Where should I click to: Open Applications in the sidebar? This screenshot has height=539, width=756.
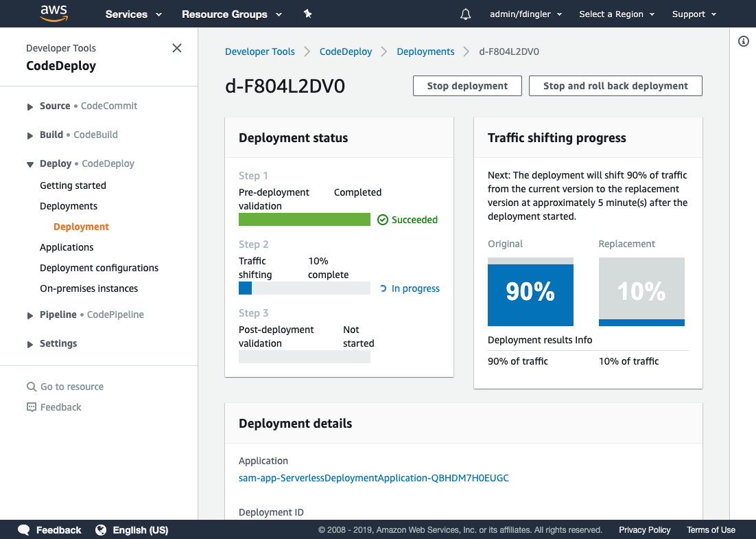point(67,247)
